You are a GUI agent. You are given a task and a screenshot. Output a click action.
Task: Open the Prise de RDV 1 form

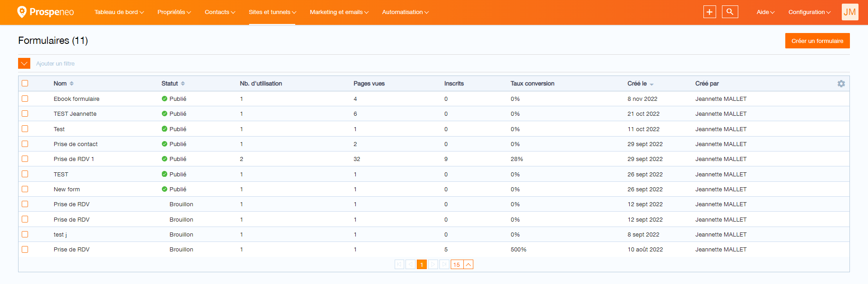[74, 159]
